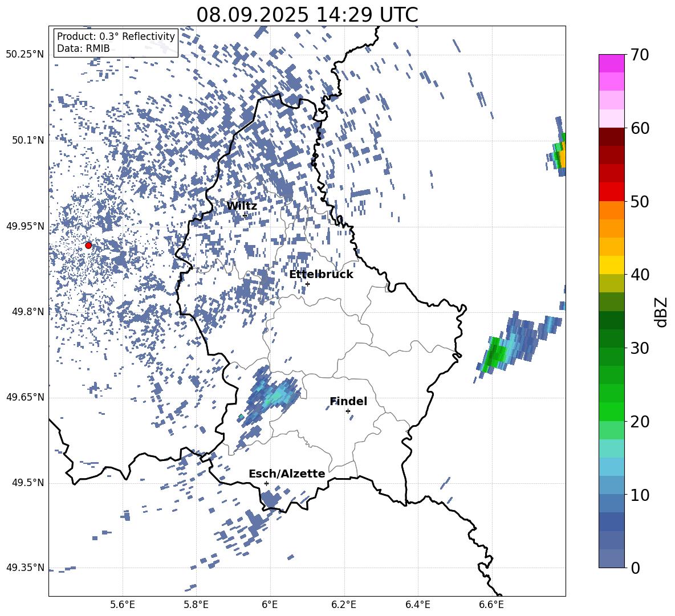
Task: Click the 5.6°E longitude label
Action: [x=123, y=605]
